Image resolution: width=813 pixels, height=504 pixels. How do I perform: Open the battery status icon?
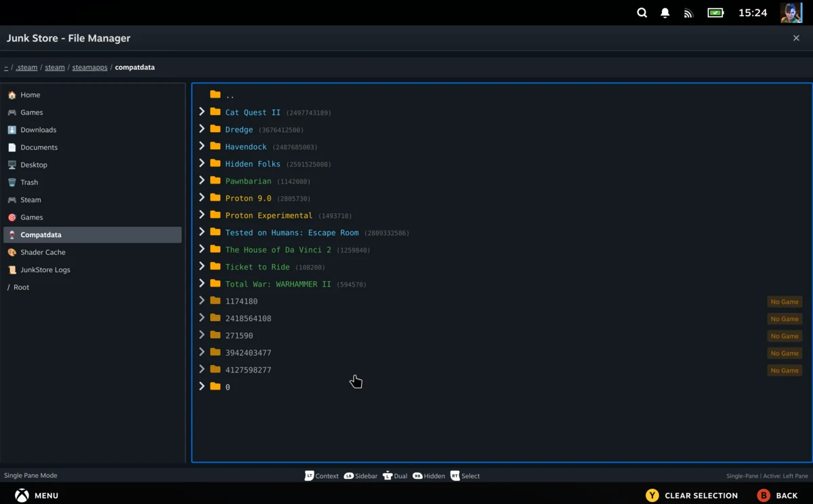click(x=715, y=13)
